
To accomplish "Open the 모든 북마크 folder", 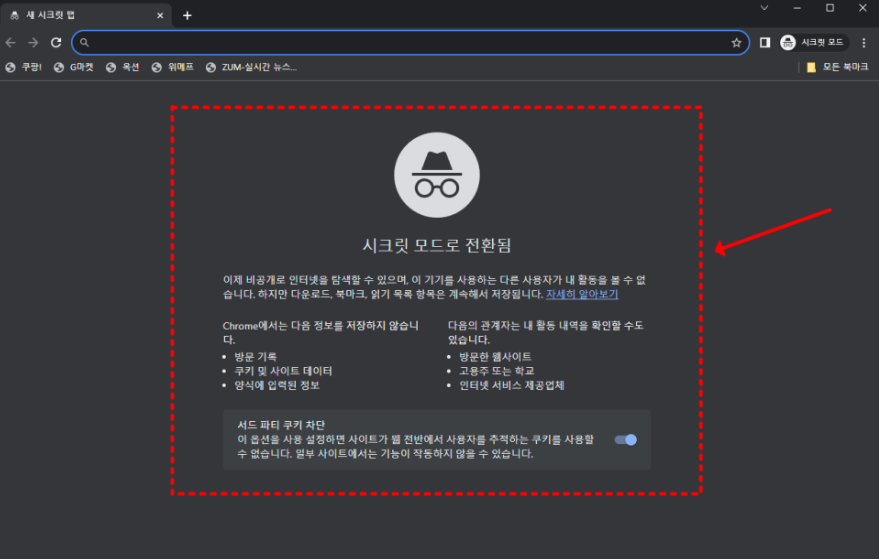I will pyautogui.click(x=838, y=67).
